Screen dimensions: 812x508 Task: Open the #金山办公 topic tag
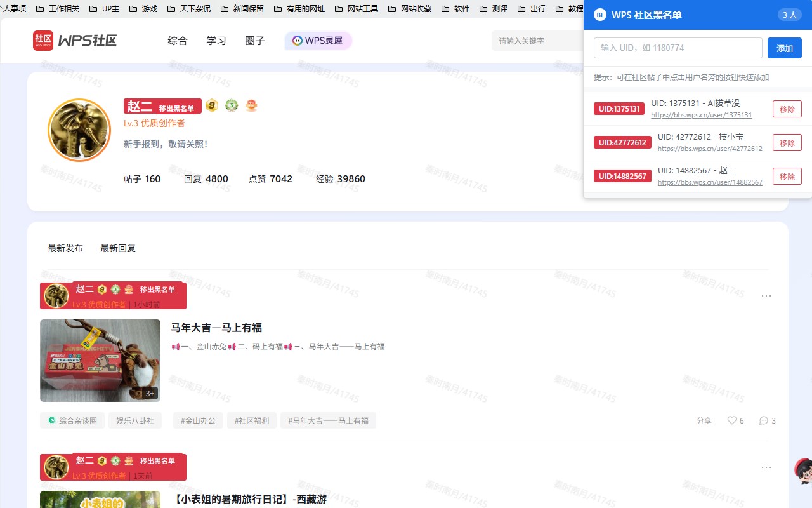(x=198, y=420)
